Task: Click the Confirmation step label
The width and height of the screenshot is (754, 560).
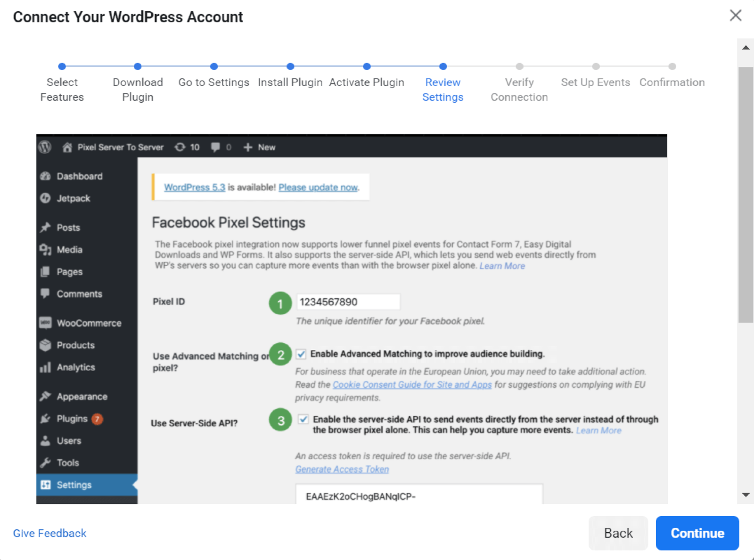Action: 672,82
